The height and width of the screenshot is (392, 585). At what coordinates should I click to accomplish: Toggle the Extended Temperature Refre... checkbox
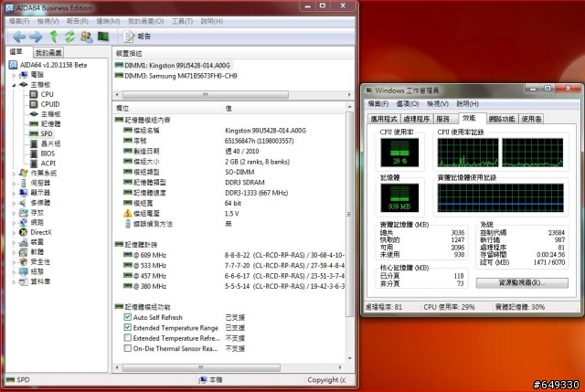128,338
